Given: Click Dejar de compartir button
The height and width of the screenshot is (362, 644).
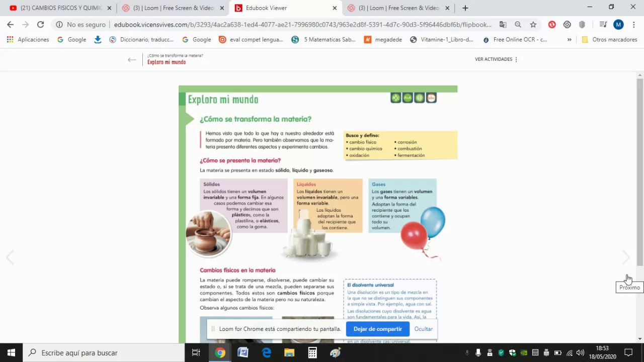Looking at the screenshot, I should (377, 329).
